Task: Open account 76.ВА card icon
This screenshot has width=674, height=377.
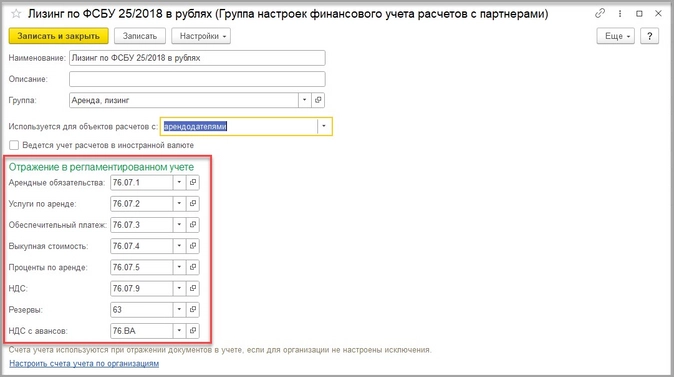Action: 193,331
